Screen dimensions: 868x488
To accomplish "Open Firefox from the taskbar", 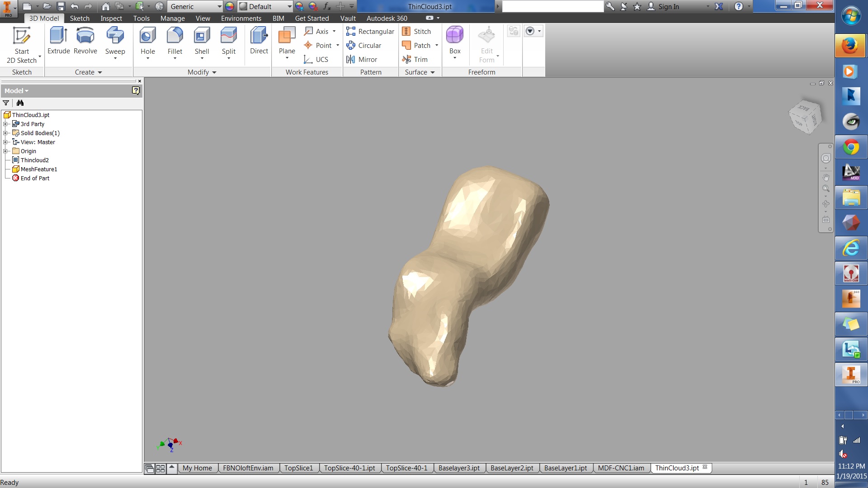I will (850, 46).
